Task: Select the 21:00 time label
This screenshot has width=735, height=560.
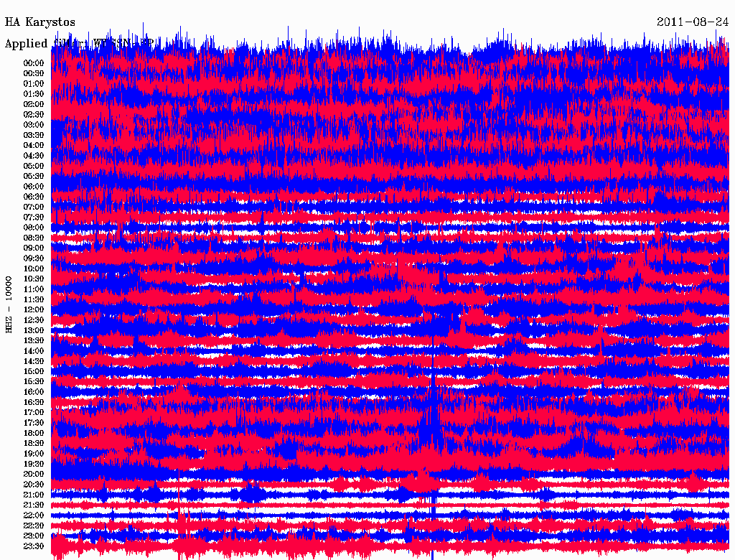Action: 34,495
